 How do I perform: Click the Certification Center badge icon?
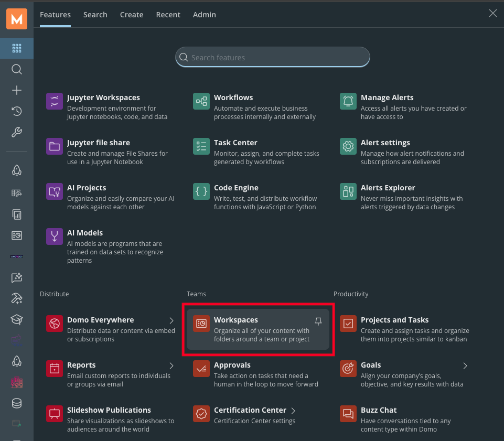coord(201,414)
